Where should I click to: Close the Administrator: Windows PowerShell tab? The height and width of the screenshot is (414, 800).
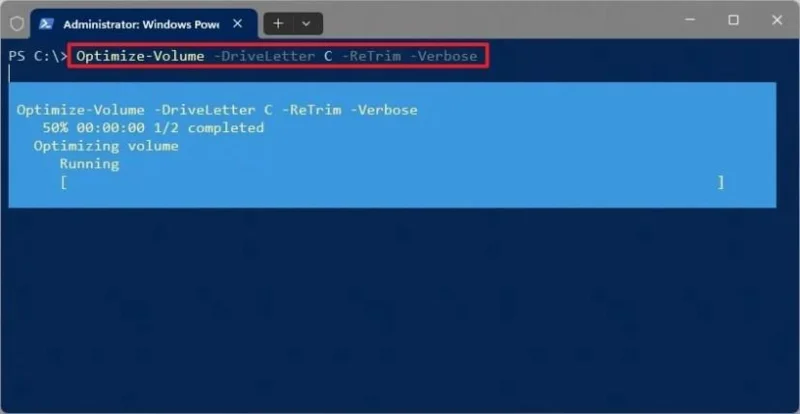click(x=237, y=23)
